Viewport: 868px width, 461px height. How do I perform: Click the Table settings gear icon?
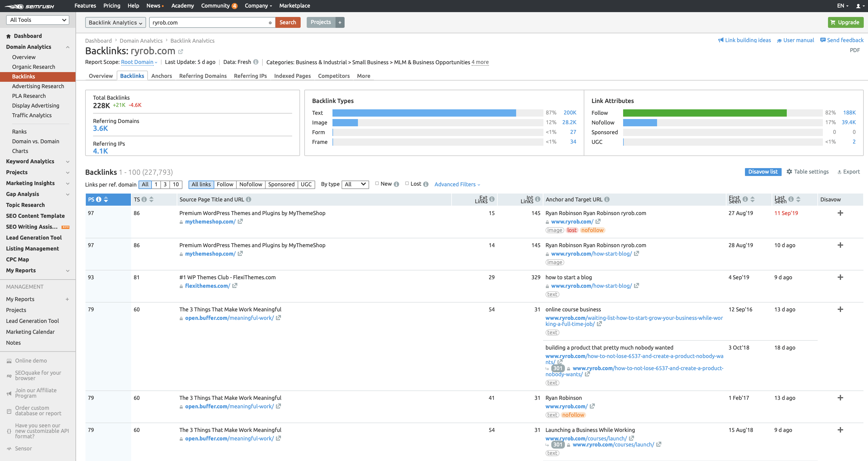(789, 172)
